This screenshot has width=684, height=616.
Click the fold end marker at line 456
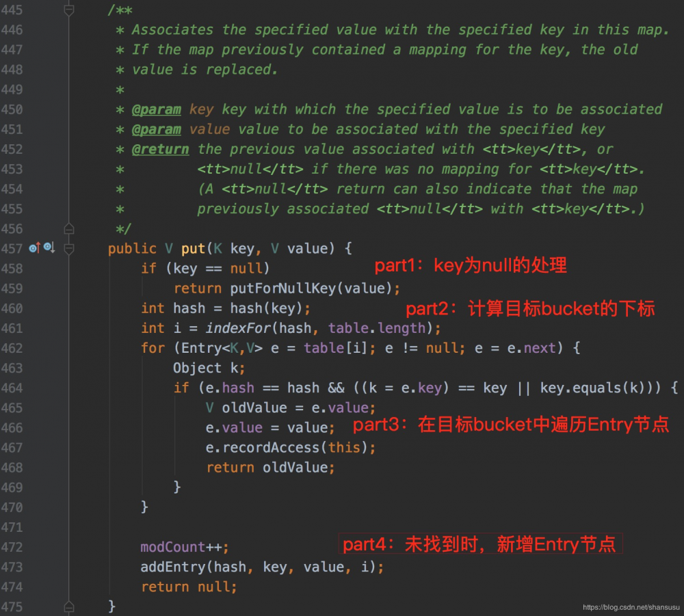(68, 228)
